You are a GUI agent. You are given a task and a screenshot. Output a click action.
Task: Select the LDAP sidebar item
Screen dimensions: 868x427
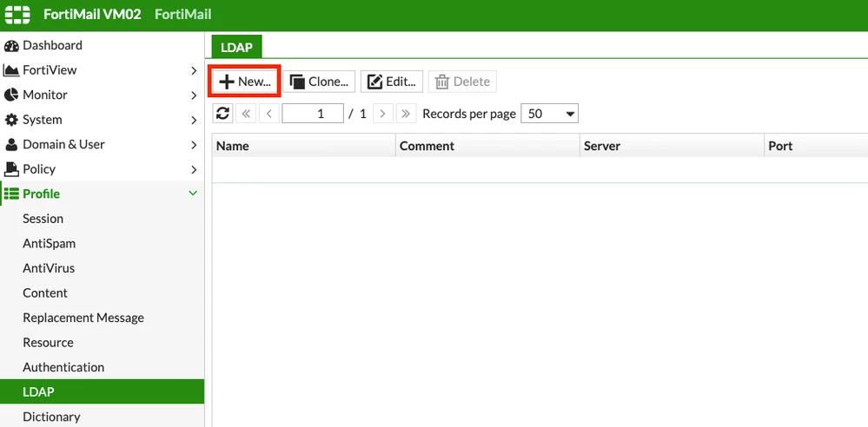pyautogui.click(x=103, y=392)
